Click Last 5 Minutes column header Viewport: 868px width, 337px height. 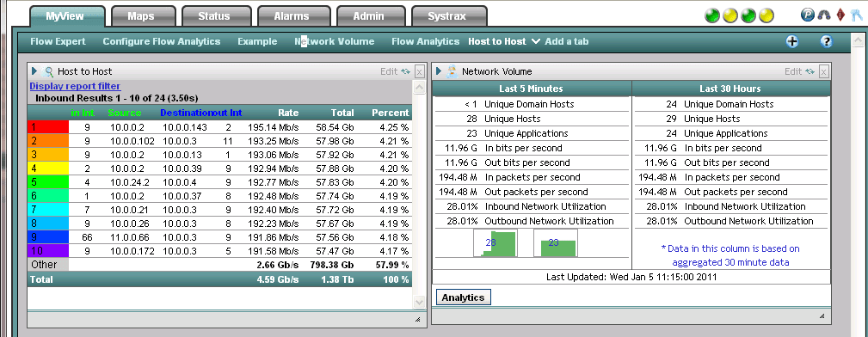point(531,89)
